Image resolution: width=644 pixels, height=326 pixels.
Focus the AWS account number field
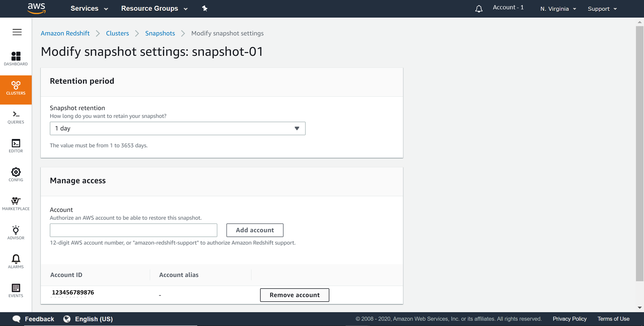tap(133, 230)
